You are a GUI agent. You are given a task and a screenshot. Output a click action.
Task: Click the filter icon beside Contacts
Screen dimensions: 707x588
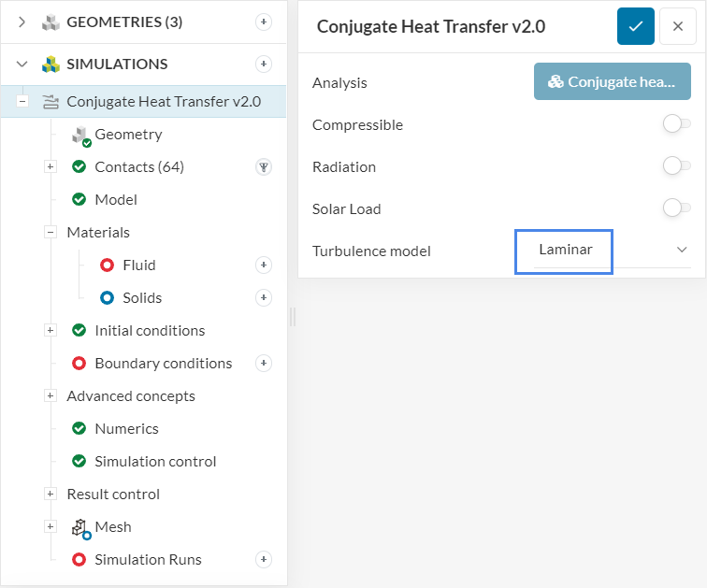264,167
